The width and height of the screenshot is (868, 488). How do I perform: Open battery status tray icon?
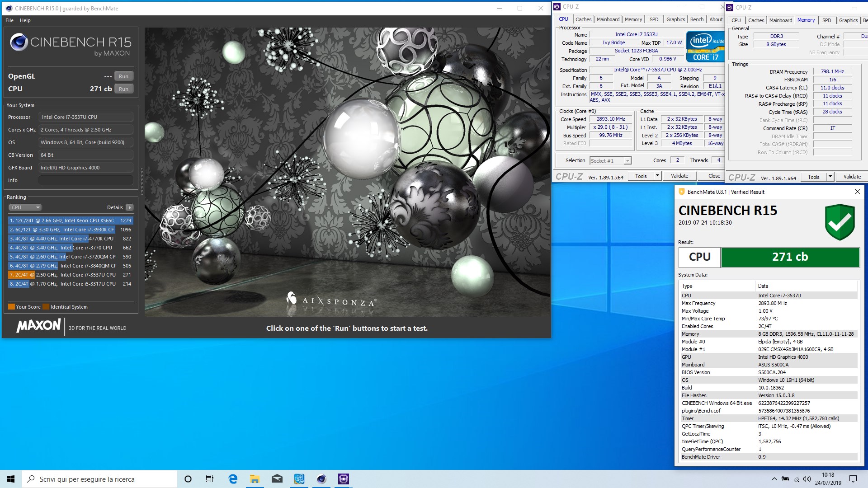(785, 479)
